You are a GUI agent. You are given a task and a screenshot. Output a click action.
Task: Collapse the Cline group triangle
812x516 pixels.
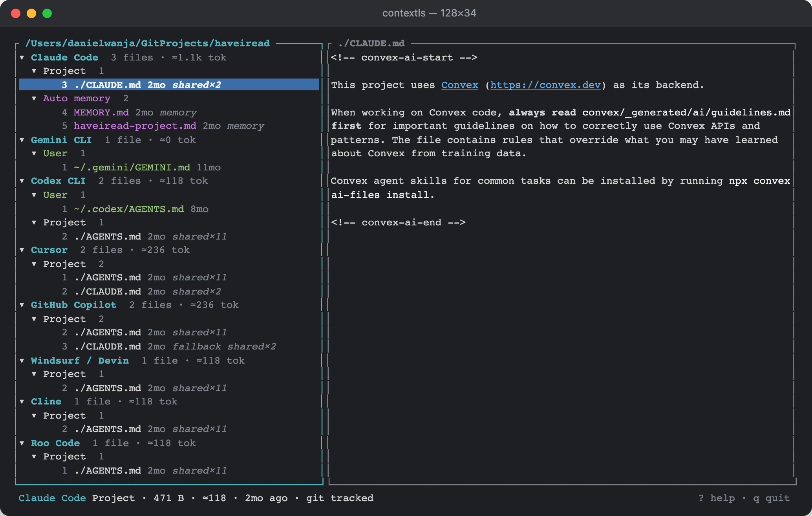(x=22, y=402)
